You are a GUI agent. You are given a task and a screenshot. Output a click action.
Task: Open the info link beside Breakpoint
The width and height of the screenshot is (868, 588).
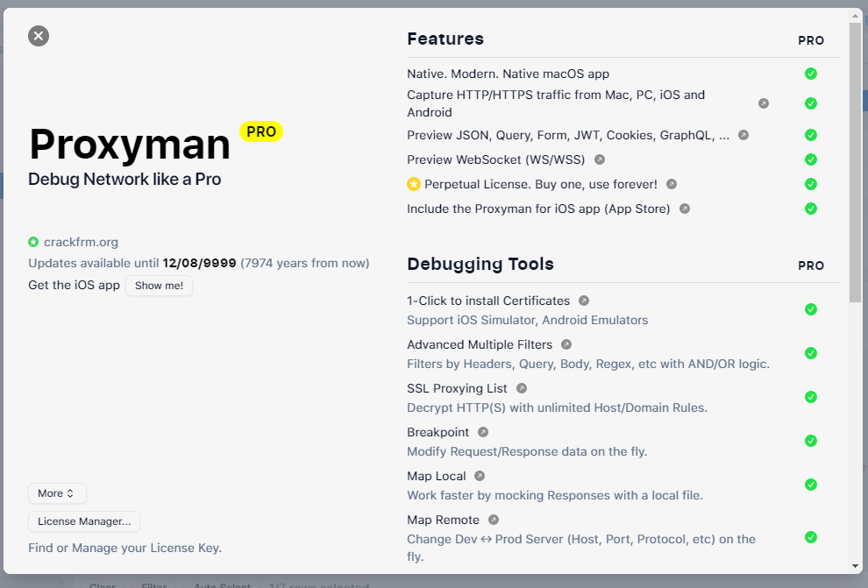click(x=483, y=432)
